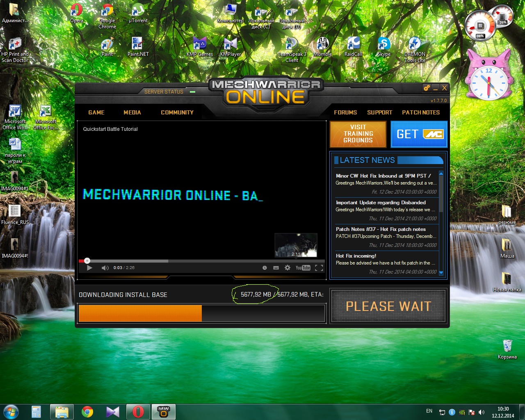Select the Paint desktop icon
The image size is (525, 420).
pyautogui.click(x=107, y=46)
